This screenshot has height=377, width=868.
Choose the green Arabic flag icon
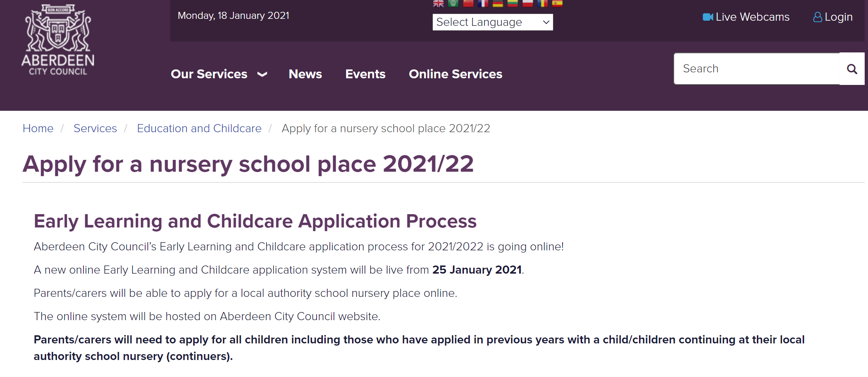click(x=453, y=3)
